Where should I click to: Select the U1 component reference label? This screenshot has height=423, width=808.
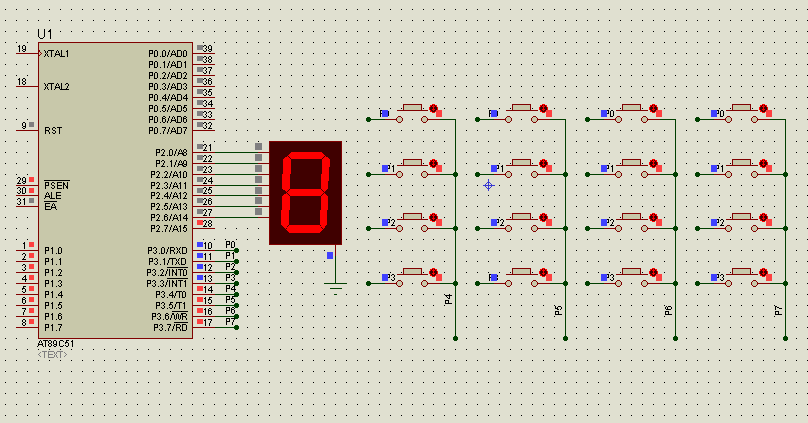tap(45, 34)
